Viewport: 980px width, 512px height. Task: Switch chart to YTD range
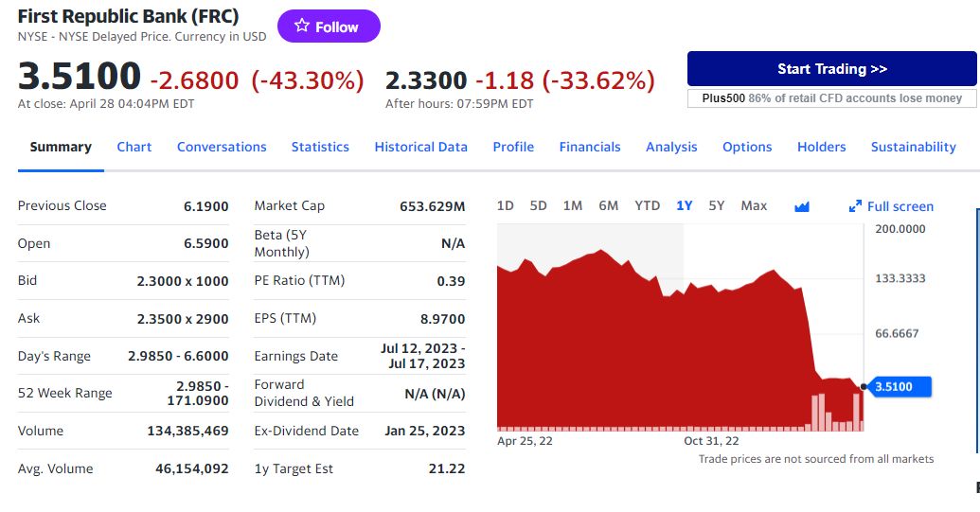click(647, 206)
